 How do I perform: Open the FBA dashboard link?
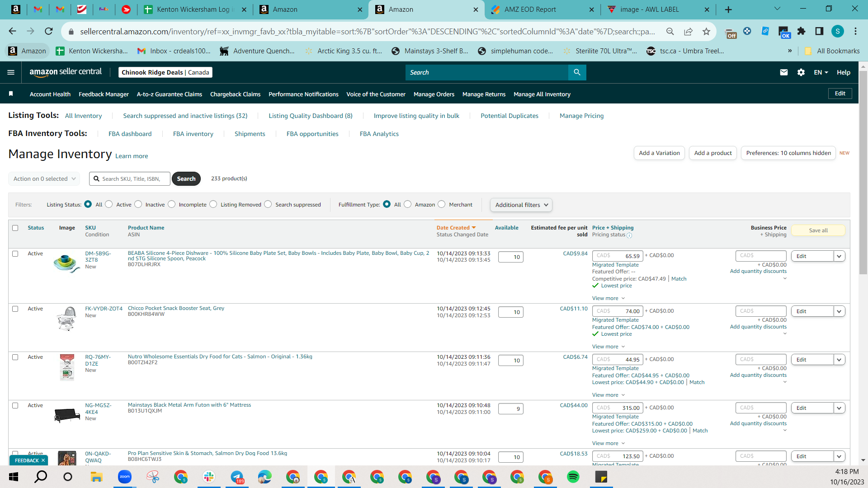coord(130,134)
